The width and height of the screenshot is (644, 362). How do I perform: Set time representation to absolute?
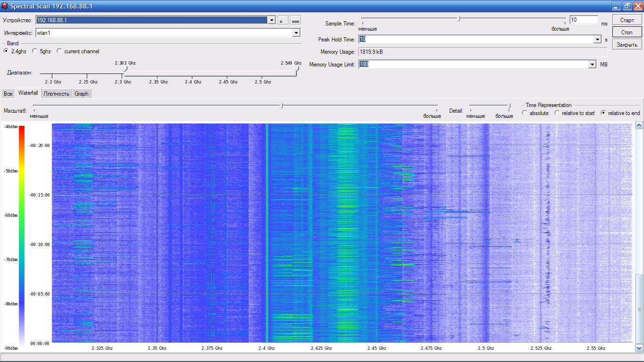[525, 113]
